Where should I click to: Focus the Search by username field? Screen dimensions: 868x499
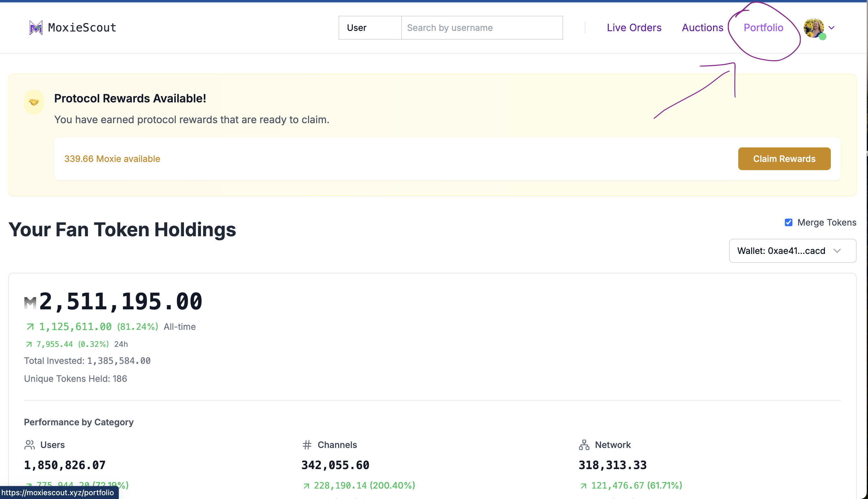482,27
